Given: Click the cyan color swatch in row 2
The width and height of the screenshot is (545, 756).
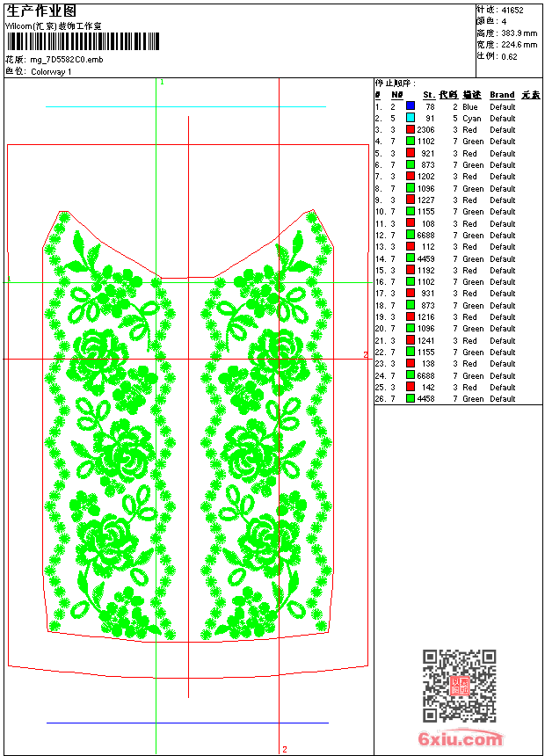Looking at the screenshot, I should 411,118.
